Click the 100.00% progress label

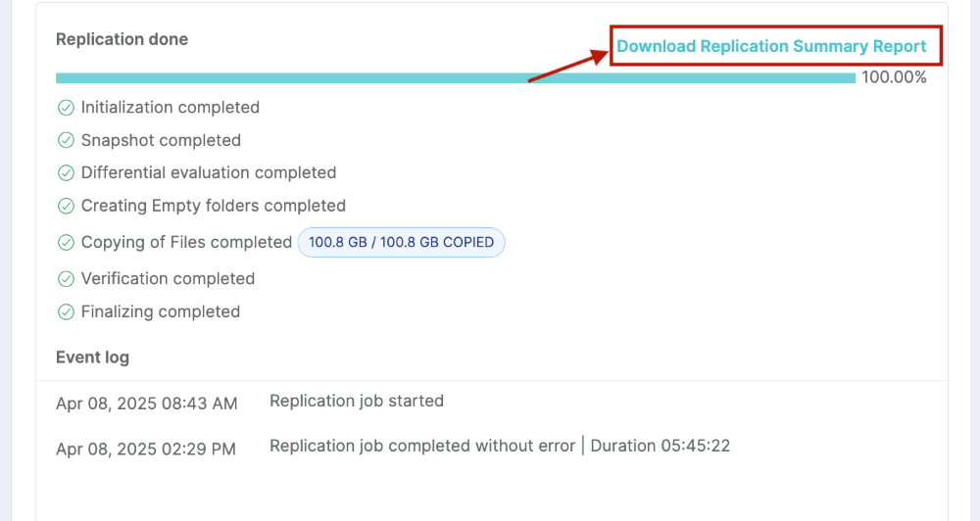[894, 77]
